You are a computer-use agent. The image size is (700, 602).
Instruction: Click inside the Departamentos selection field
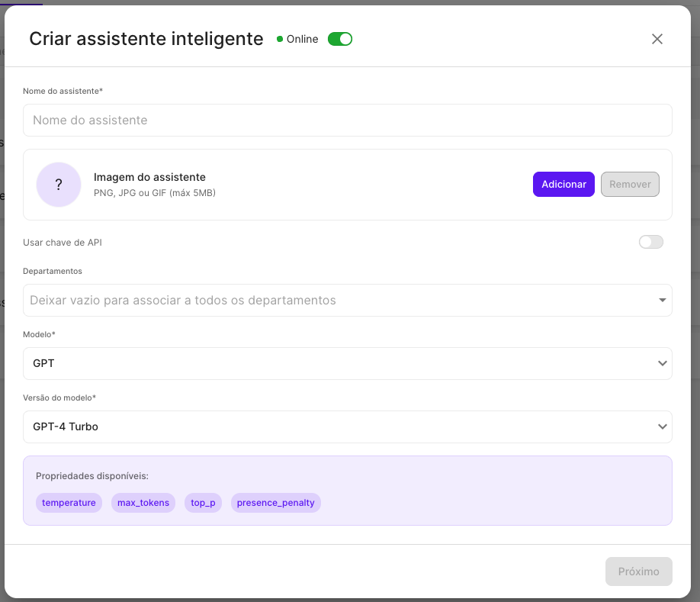(x=336, y=301)
